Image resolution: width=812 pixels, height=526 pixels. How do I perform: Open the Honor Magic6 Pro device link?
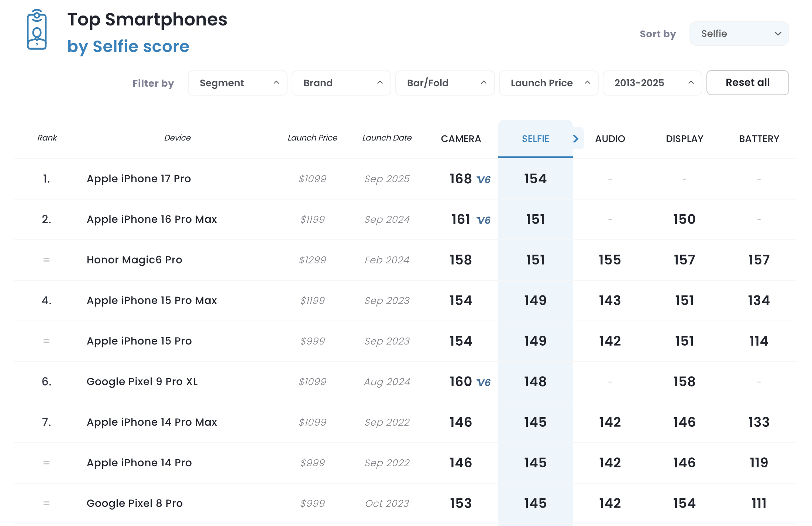tap(134, 260)
